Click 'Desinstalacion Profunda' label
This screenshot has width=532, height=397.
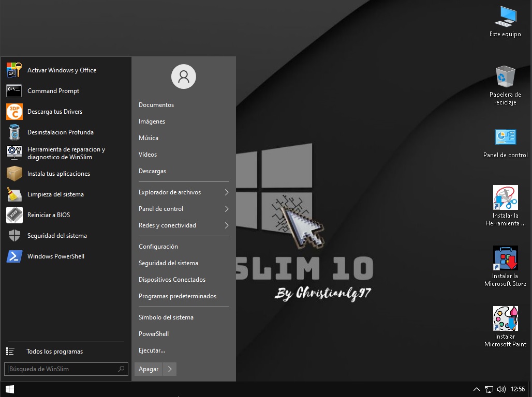point(61,132)
